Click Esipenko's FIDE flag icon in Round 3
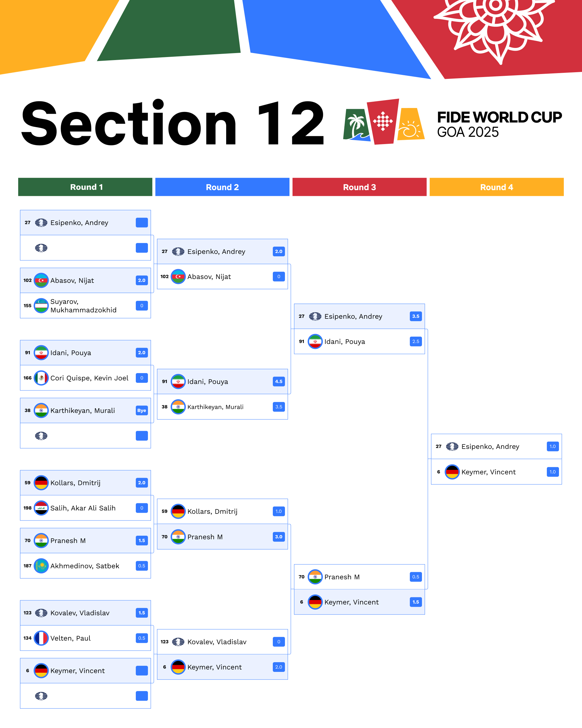582x728 pixels. click(315, 316)
